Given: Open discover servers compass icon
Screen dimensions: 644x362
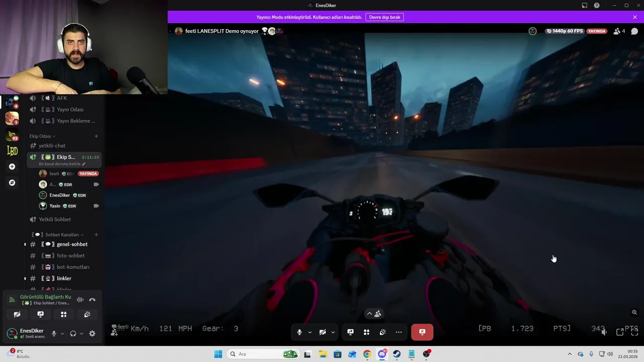Looking at the screenshot, I should pyautogui.click(x=12, y=183).
